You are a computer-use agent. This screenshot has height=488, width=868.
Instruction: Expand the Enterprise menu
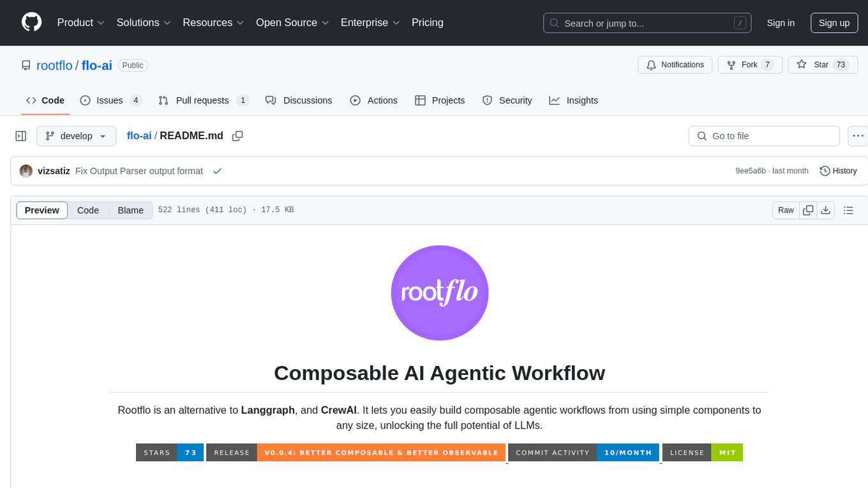(x=370, y=22)
